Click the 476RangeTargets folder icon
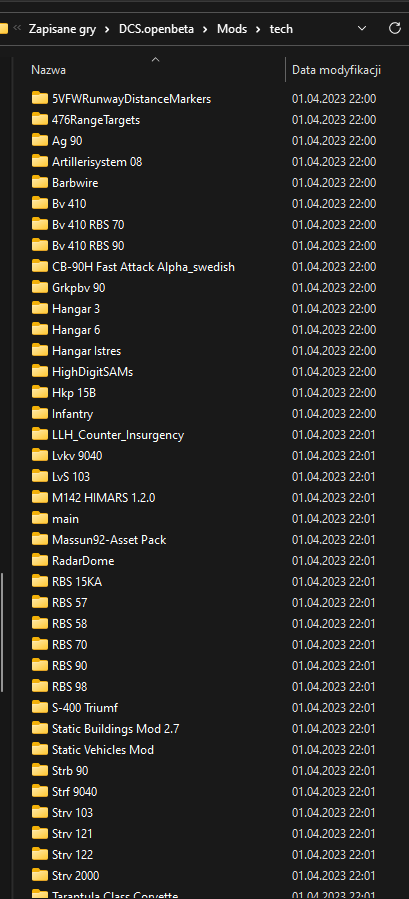Viewport: 409px width, 899px height. [x=40, y=119]
